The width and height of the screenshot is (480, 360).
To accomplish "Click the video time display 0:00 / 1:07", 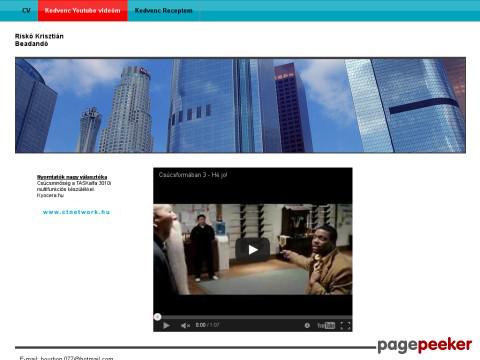I will click(x=207, y=325).
